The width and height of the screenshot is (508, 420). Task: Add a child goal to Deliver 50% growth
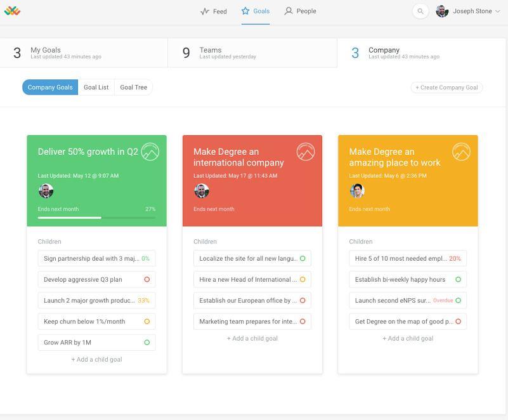(x=96, y=359)
